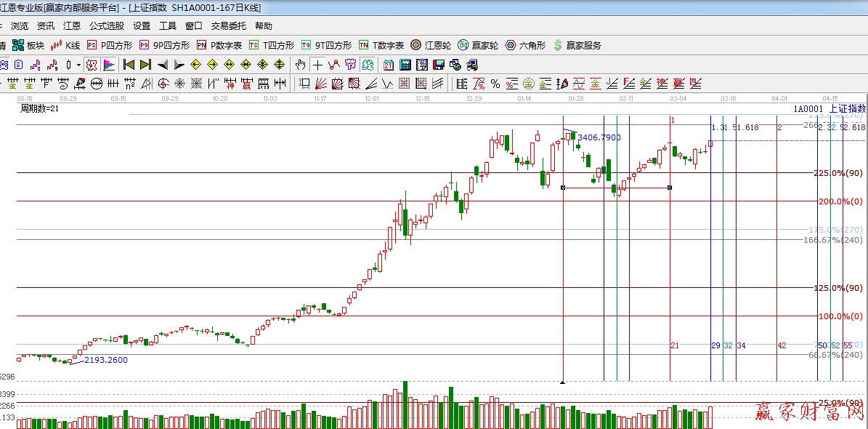The image size is (868, 429).
Task: Jump to the first bar arrow
Action: pos(129,65)
